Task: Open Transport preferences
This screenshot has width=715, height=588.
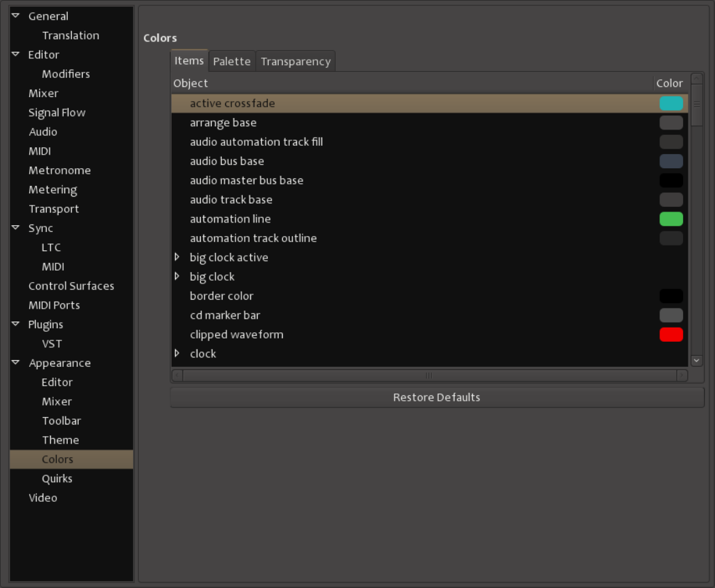Action: pyautogui.click(x=54, y=209)
